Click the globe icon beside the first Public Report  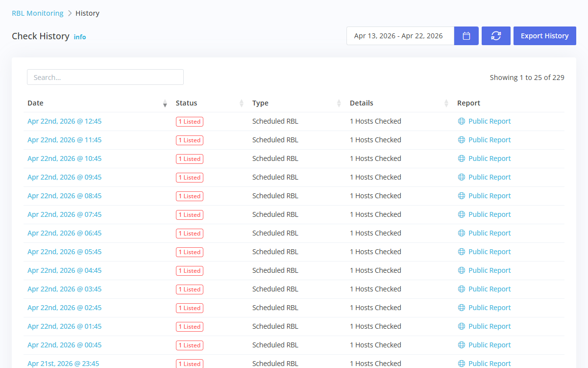(461, 121)
